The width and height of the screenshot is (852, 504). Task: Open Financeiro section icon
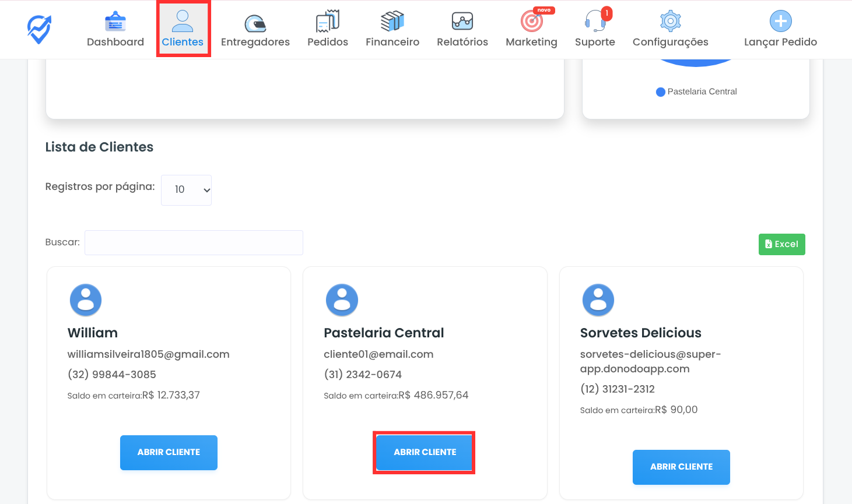coord(392,22)
